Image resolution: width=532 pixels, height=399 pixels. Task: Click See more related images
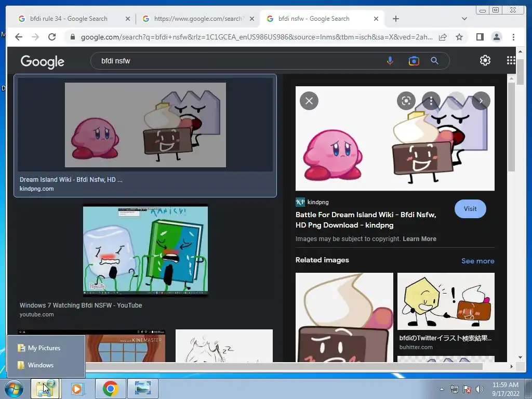pyautogui.click(x=478, y=261)
